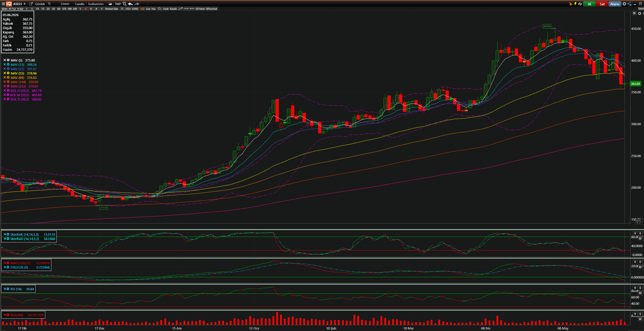Open the chart panel settings gear

(x=640, y=13)
